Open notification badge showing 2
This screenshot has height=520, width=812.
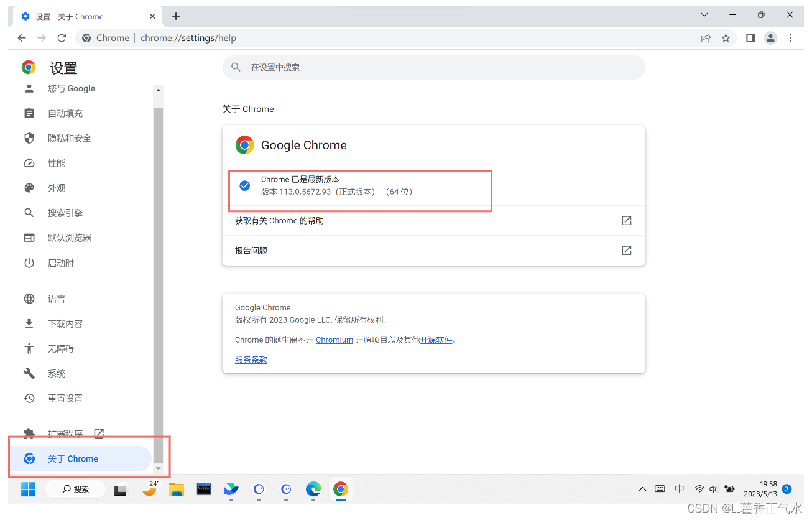[787, 489]
